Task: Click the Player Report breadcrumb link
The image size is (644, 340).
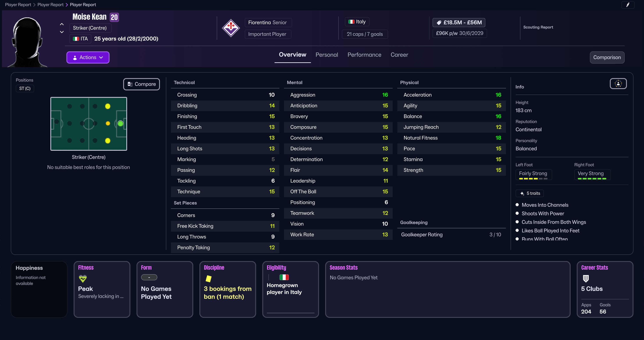Action: (18, 5)
